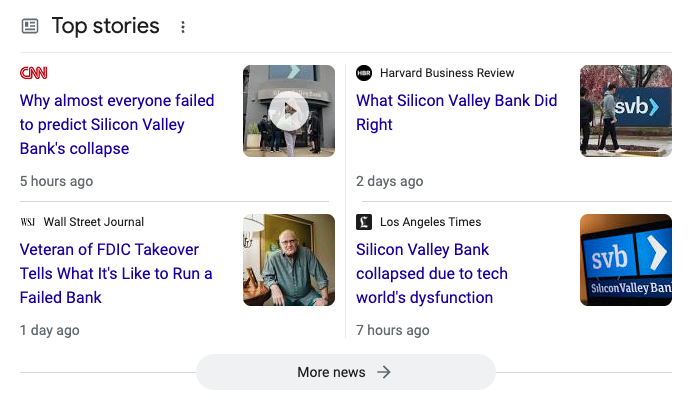Click the More news button

[x=345, y=372]
